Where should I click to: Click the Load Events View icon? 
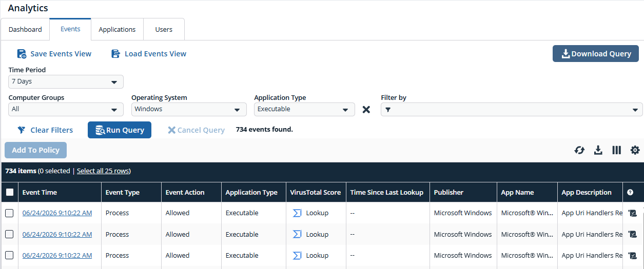click(x=116, y=54)
